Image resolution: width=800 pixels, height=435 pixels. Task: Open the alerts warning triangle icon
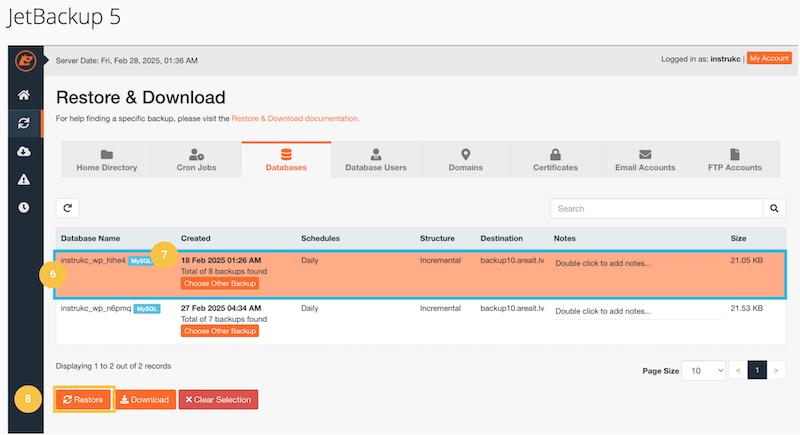(x=24, y=179)
